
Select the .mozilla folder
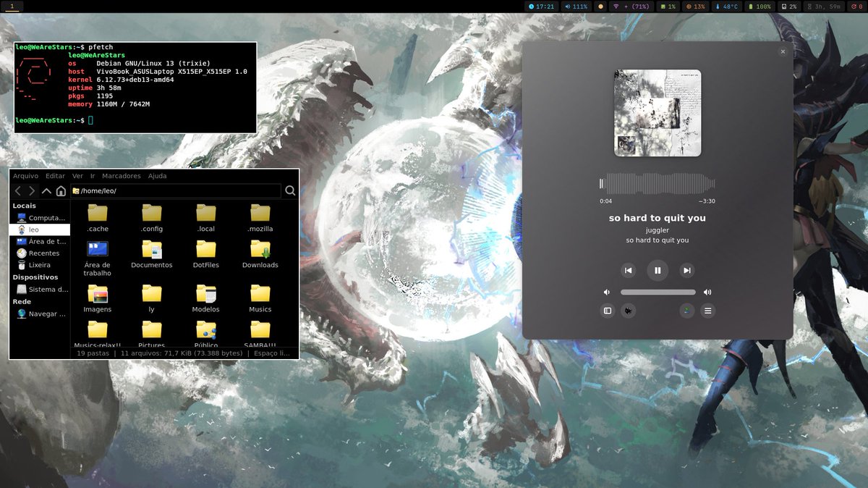pos(260,218)
